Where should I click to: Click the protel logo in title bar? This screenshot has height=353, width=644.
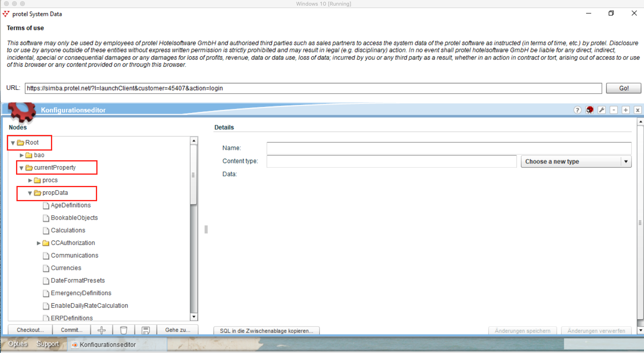[6, 14]
